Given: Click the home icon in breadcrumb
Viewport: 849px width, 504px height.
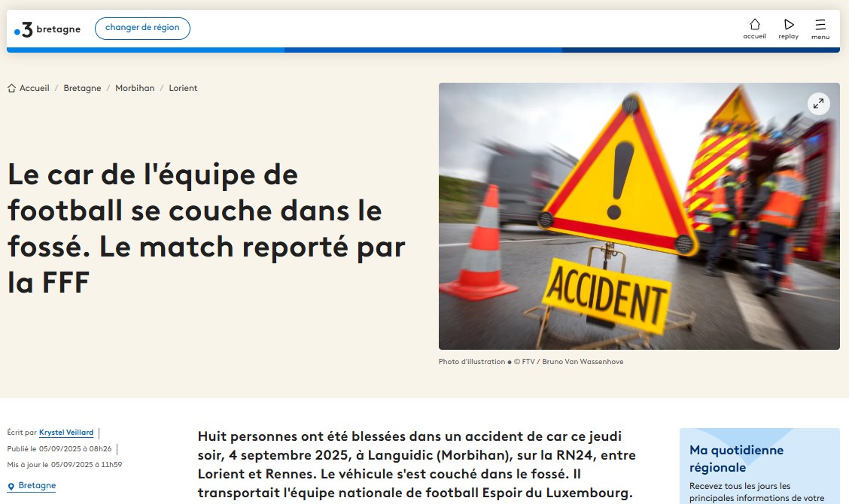Looking at the screenshot, I should coord(11,88).
